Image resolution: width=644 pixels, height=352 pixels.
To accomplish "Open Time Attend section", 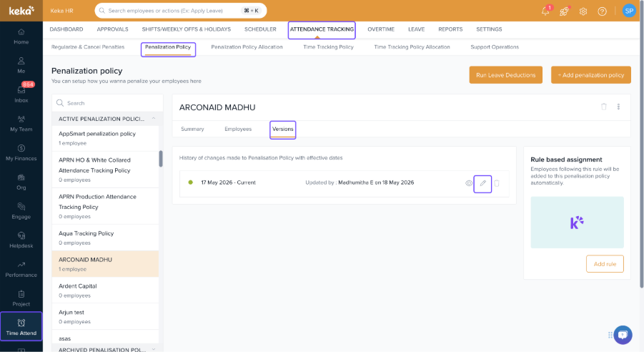I will point(21,327).
